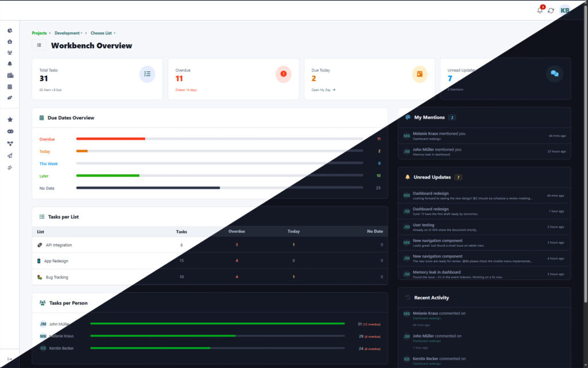Open the Development breadcrumb dropdown

coord(67,33)
